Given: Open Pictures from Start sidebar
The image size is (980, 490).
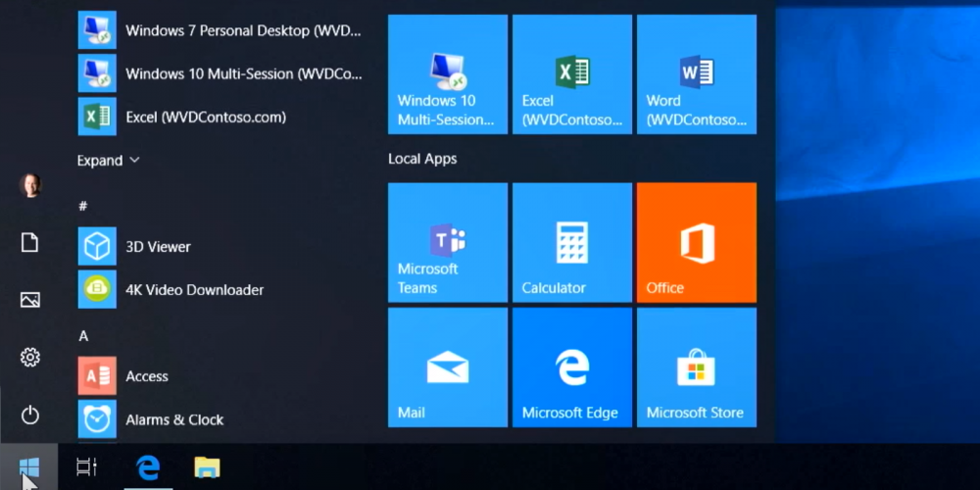Looking at the screenshot, I should click(x=30, y=300).
